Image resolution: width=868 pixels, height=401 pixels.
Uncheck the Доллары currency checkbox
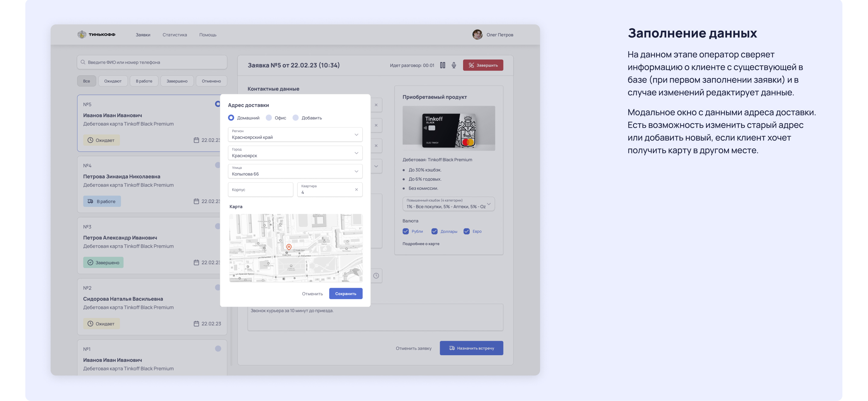[434, 231]
